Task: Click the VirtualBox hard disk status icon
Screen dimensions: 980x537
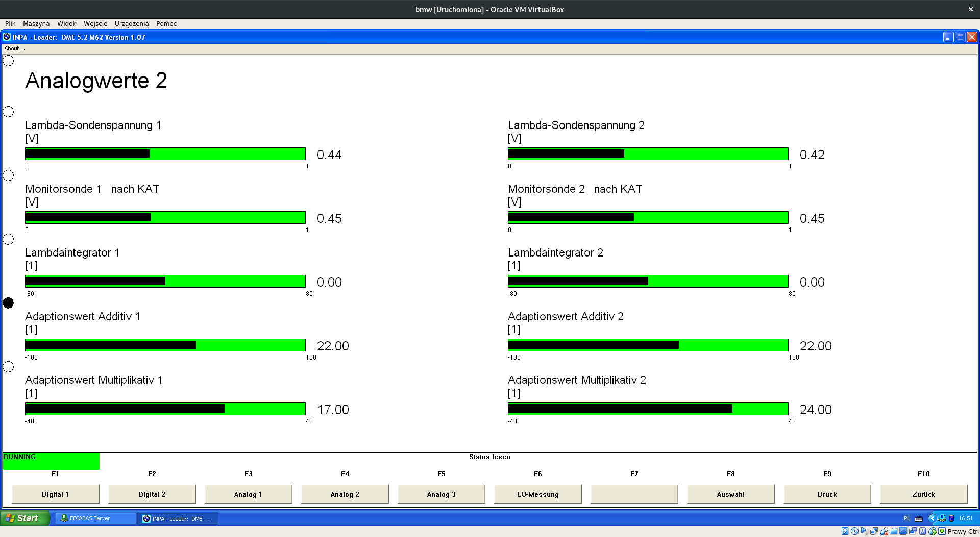Action: tap(845, 531)
